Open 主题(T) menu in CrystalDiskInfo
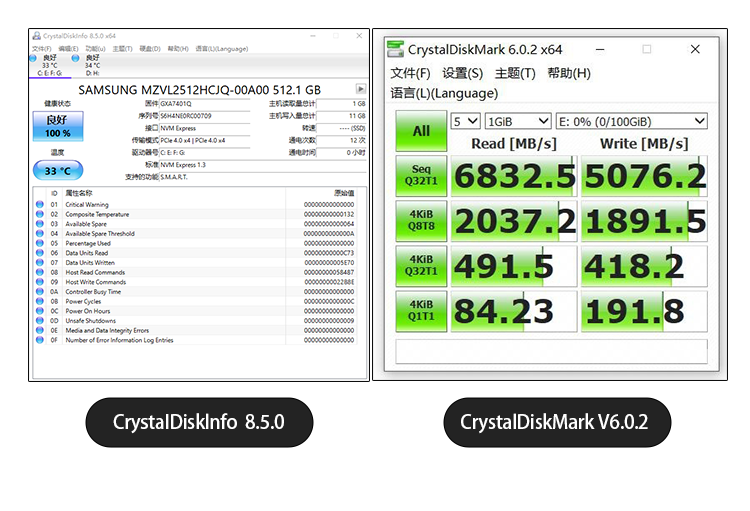The width and height of the screenshot is (750, 511). 122,49
